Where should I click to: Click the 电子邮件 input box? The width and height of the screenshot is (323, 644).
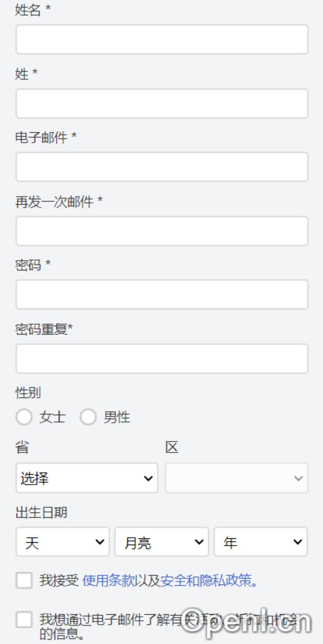162,167
